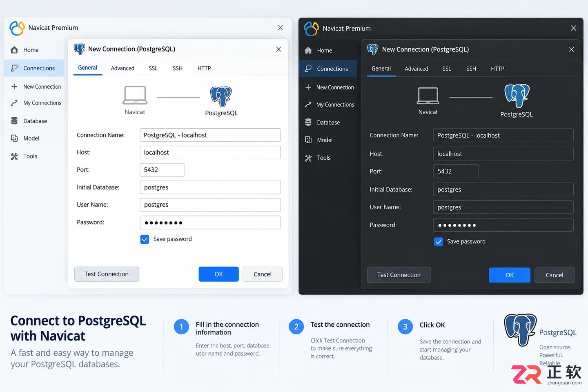The image size is (588, 392).
Task: Click large PostgreSQL elephant in dark dialog diagram
Action: pyautogui.click(x=517, y=96)
